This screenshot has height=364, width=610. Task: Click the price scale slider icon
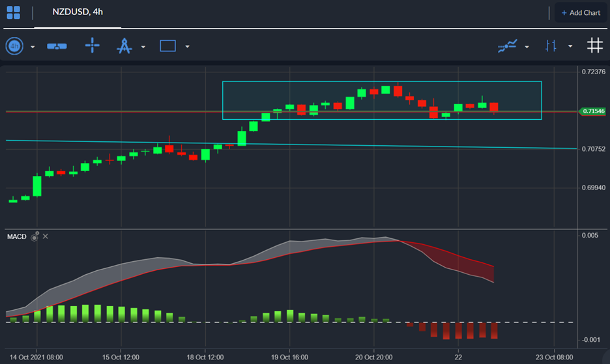[x=57, y=46]
